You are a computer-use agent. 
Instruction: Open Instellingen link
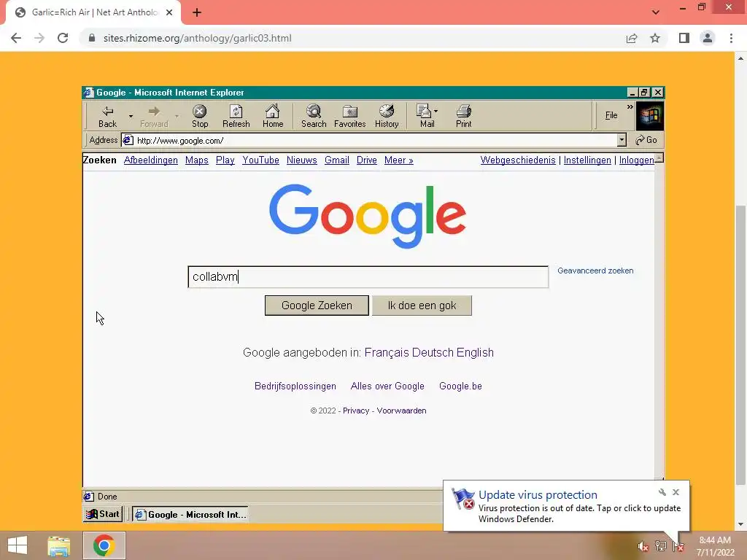click(587, 160)
